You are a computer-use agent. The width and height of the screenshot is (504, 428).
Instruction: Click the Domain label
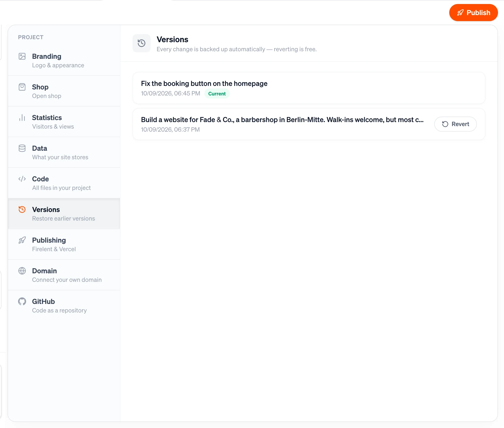click(44, 271)
